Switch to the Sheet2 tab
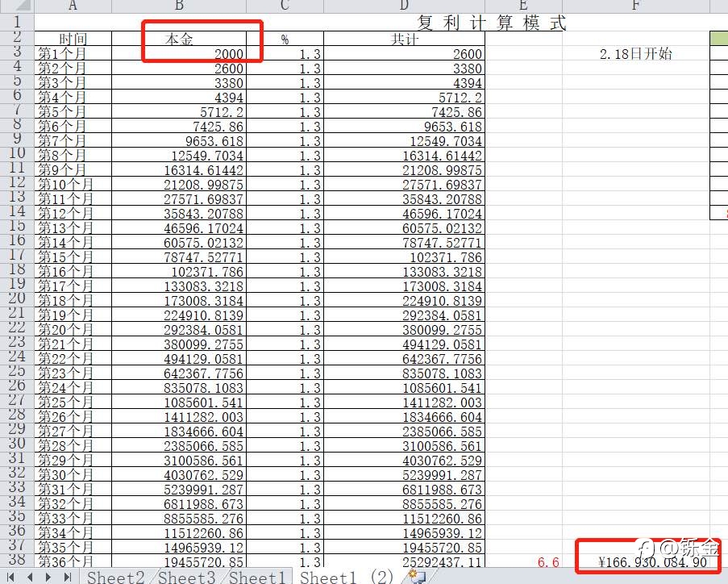 point(116,577)
